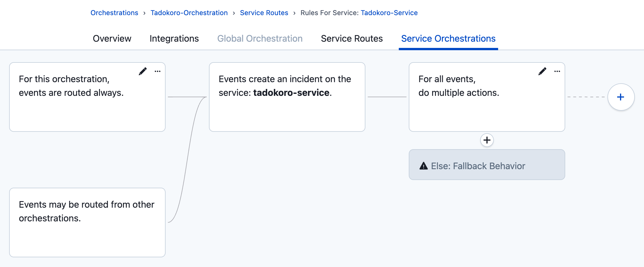Click Service Routes in the breadcrumb trail

pyautogui.click(x=264, y=13)
